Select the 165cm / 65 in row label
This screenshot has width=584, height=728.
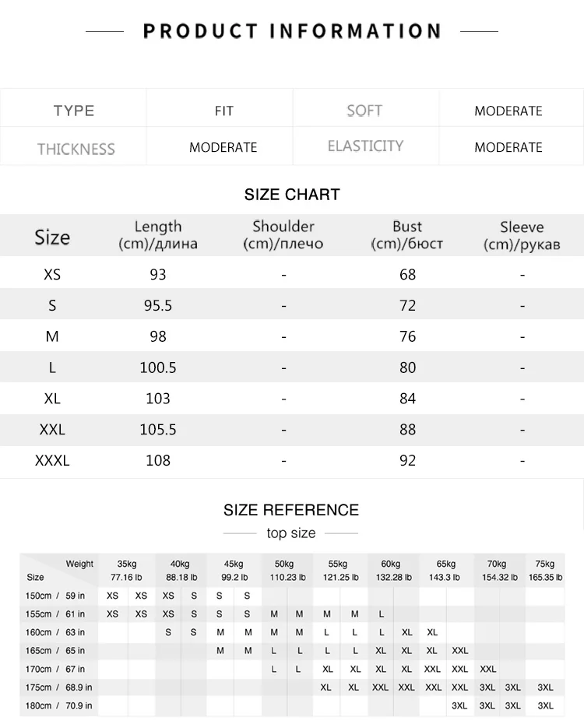pos(55,650)
